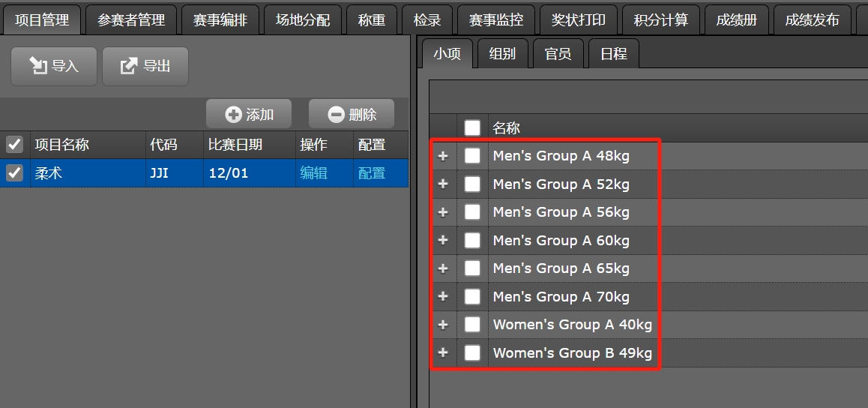868x408 pixels.
Task: Open the 赛事编排 tab
Action: click(220, 20)
